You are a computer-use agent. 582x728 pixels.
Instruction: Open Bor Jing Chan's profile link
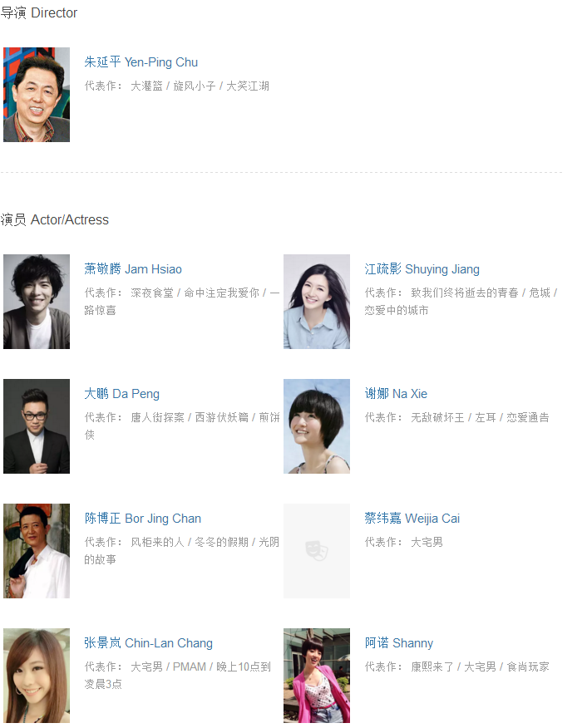tap(143, 519)
